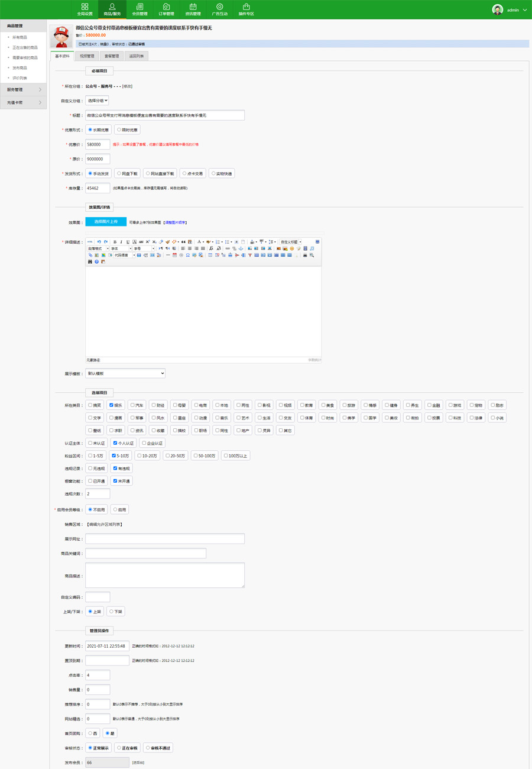Click the Undo arrow in the editor toolbar
Image resolution: width=532 pixels, height=769 pixels.
99,242
